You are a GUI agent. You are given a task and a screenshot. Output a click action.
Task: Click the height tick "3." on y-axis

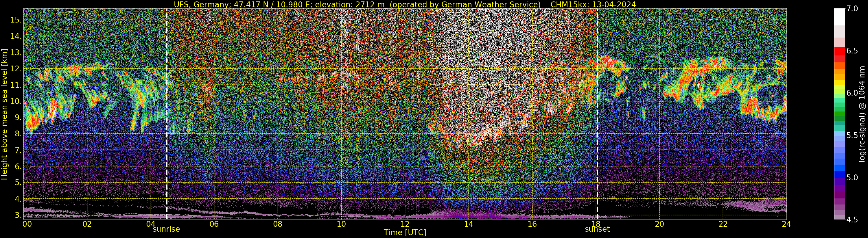18,215
